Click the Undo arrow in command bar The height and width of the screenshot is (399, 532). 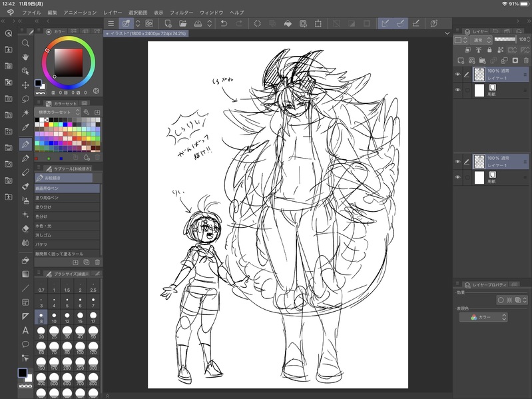223,23
